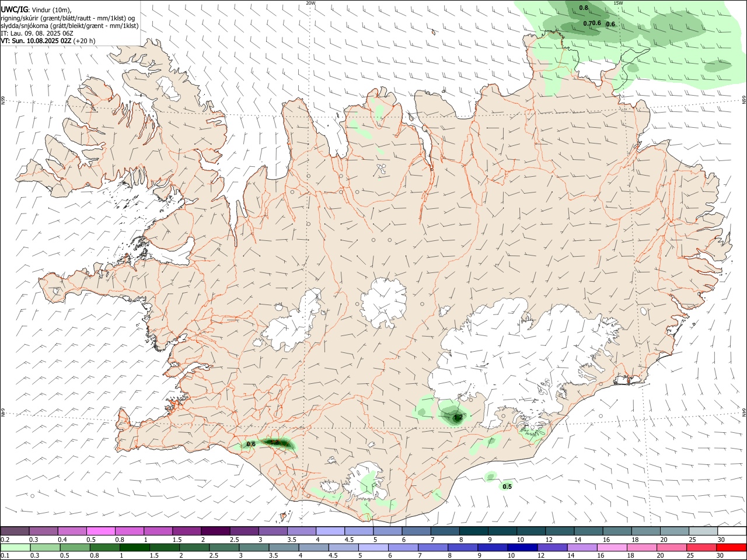
Task: Pick the deep blue 10–12 lower swatch
Action: click(x=522, y=547)
